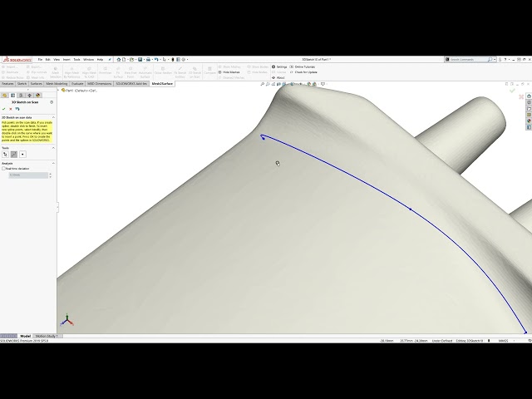Open the ConfigurationManager tab icon
This screenshot has width=532, height=399.
21,96
